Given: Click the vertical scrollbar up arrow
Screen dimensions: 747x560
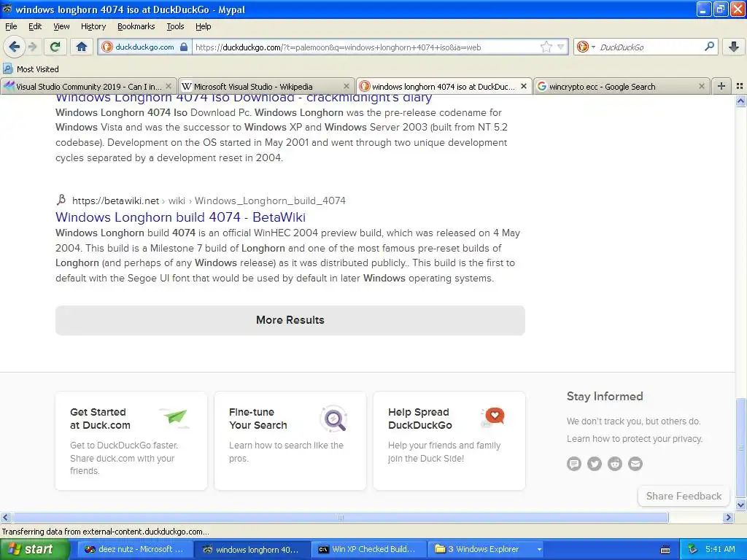Looking at the screenshot, I should (740, 101).
